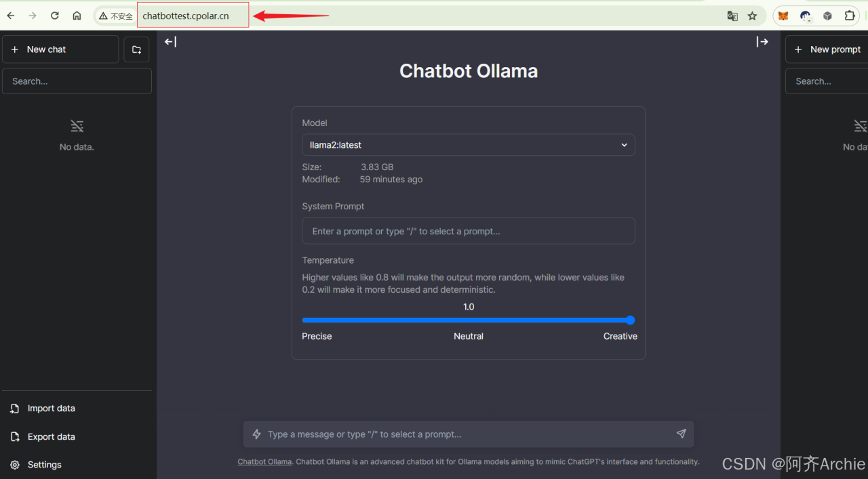Click Import data
This screenshot has height=479, width=868.
77,409
